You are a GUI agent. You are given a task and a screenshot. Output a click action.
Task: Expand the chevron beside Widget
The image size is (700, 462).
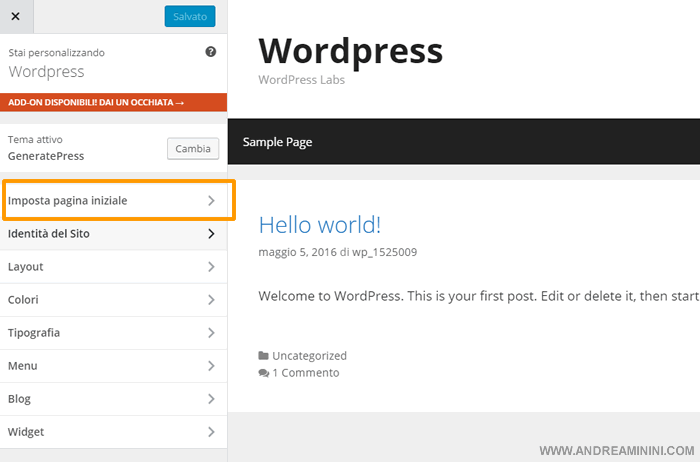click(211, 432)
